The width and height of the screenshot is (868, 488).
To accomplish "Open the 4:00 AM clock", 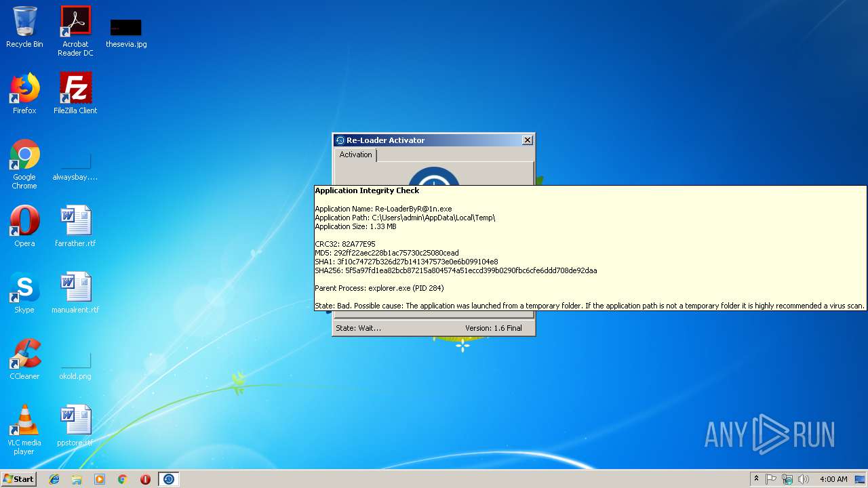I will pyautogui.click(x=833, y=479).
